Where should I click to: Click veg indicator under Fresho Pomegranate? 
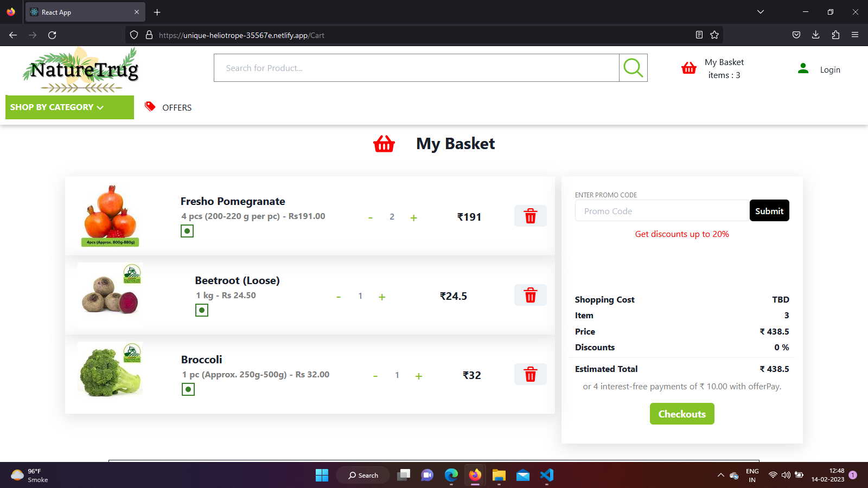[187, 231]
